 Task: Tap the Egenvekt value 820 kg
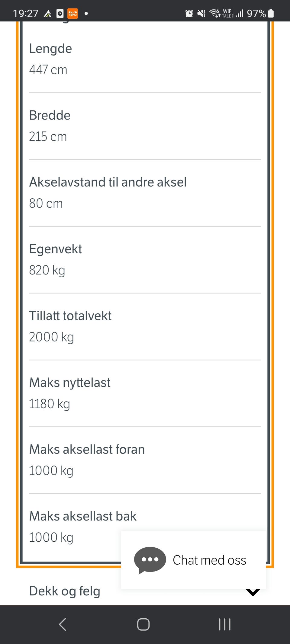pyautogui.click(x=47, y=270)
